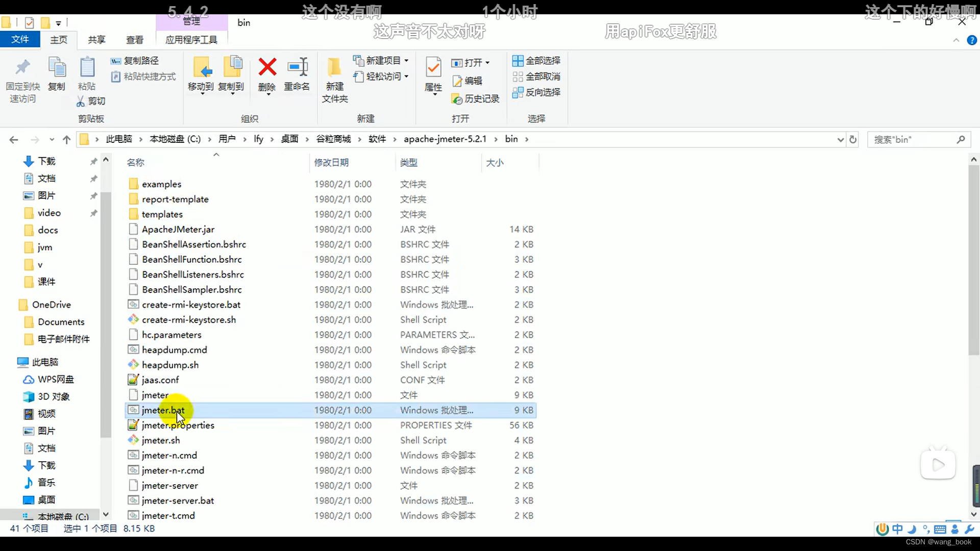The height and width of the screenshot is (551, 980).
Task: Click the red Delete X icon
Action: click(267, 67)
